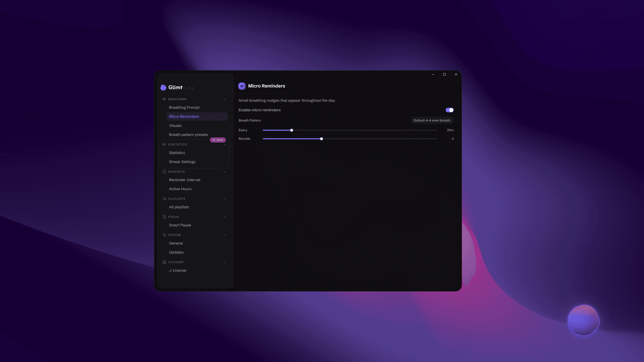This screenshot has height=362, width=644.
Task: Collapse the Account section chevron
Action: coord(224,262)
